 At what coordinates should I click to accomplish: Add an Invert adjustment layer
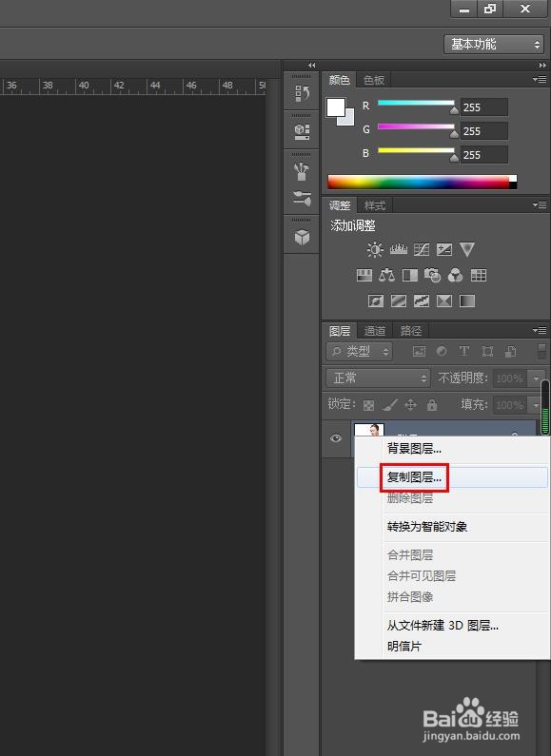point(376,301)
